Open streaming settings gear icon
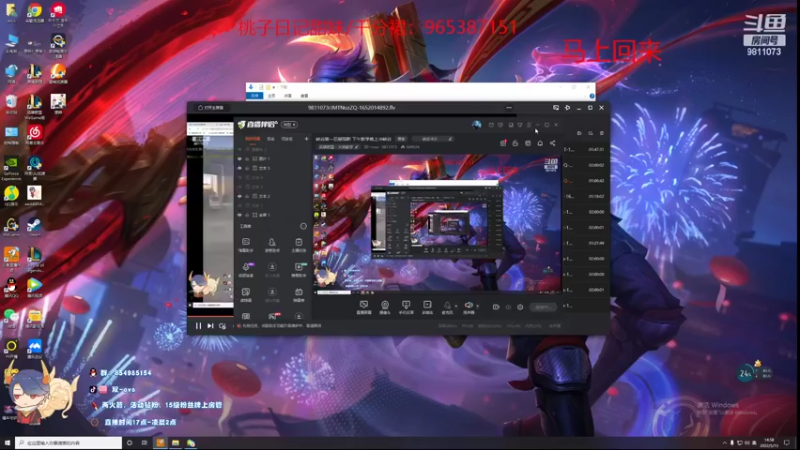 520,307
